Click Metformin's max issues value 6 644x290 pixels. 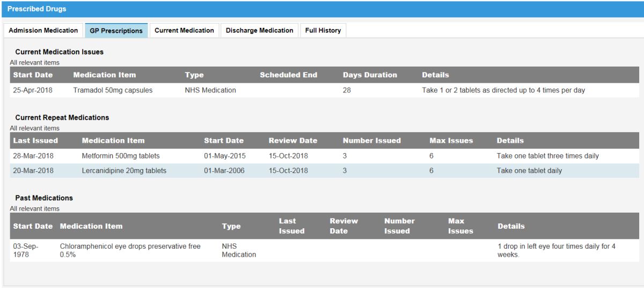tap(431, 156)
